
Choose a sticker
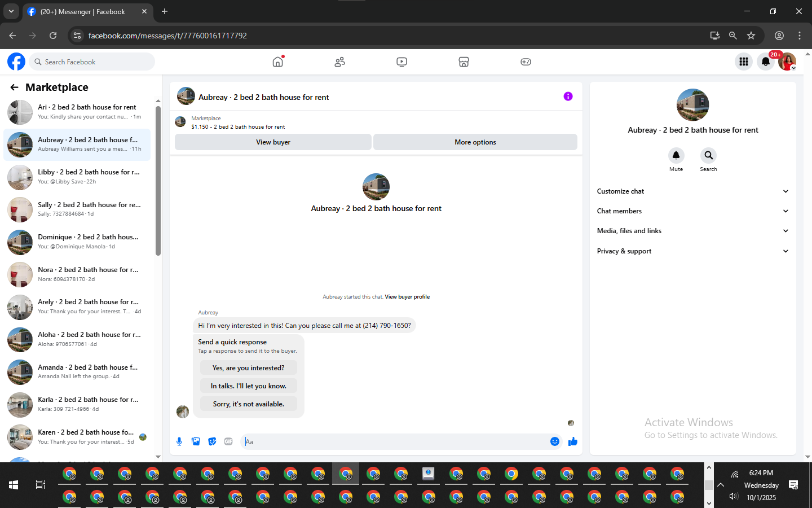[212, 441]
